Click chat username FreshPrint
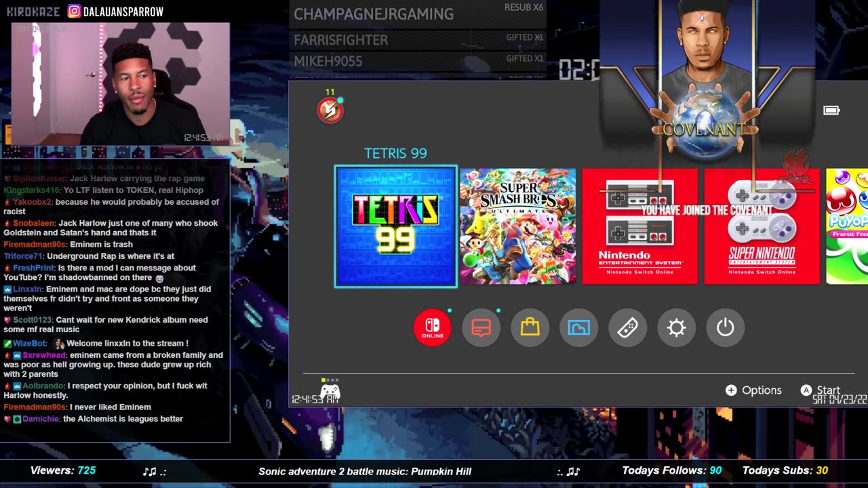The image size is (868, 488). [x=34, y=268]
